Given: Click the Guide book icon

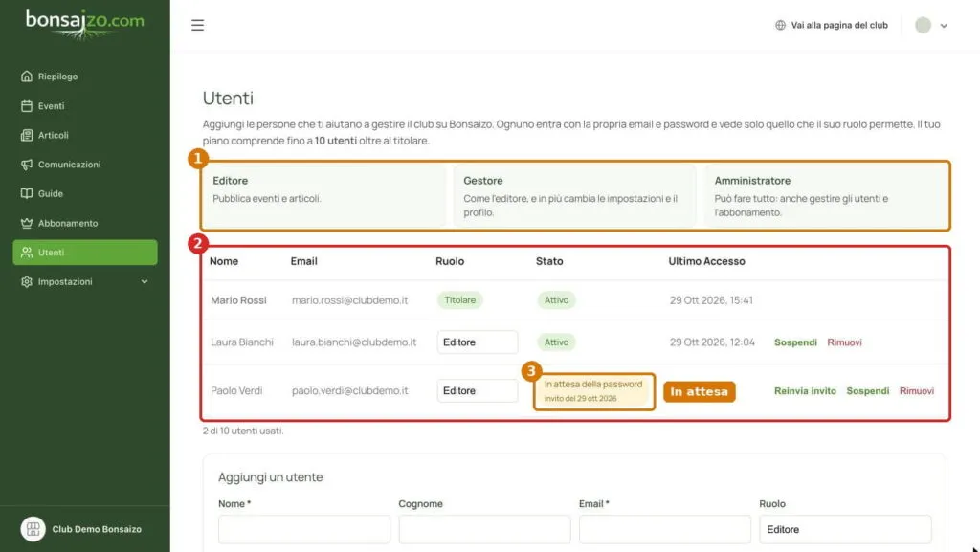Looking at the screenshot, I should pyautogui.click(x=26, y=193).
